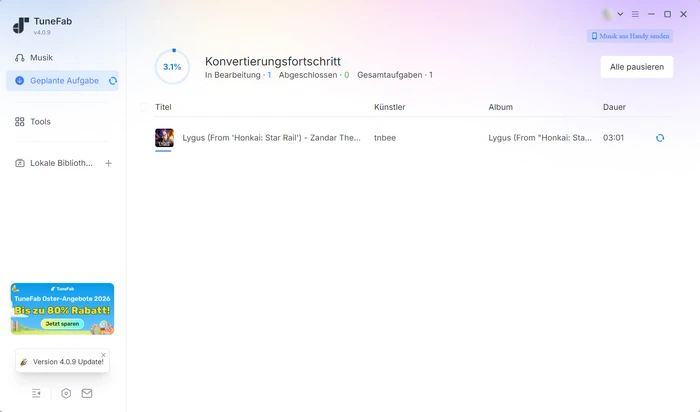
Task: Click the plus icon next to Lokale Bibliothek
Action: tap(108, 163)
